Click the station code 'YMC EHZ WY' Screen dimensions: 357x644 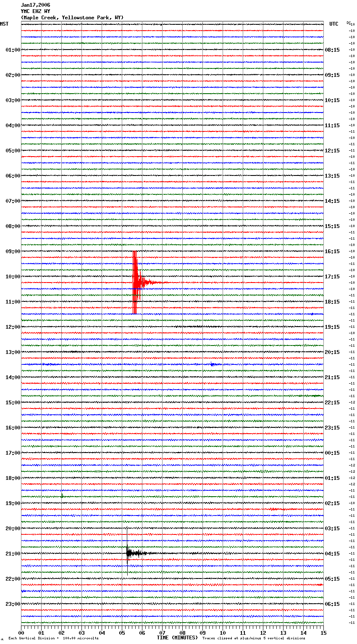[35, 11]
